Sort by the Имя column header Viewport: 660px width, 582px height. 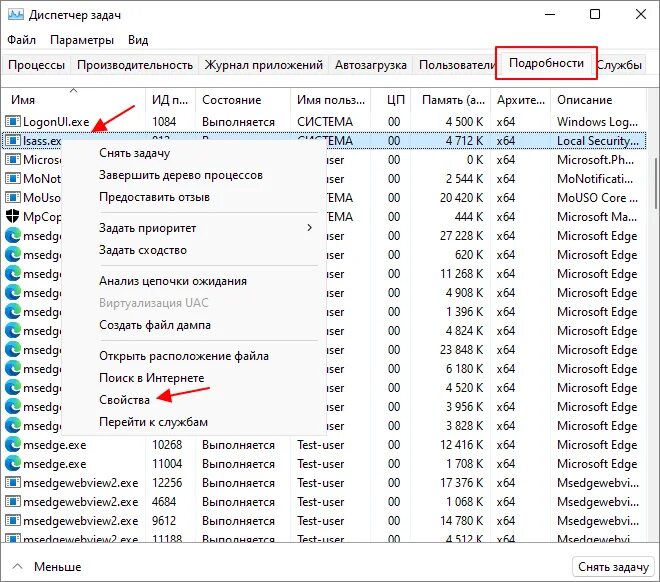pyautogui.click(x=74, y=100)
